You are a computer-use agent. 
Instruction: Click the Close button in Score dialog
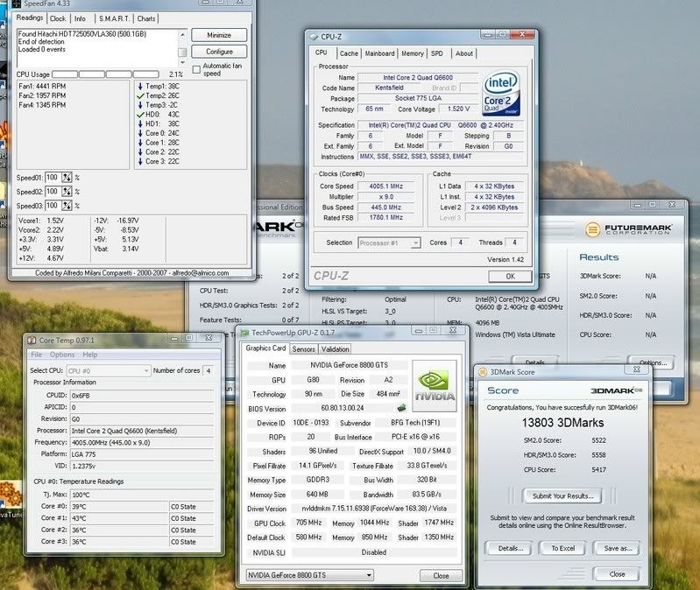pyautogui.click(x=617, y=574)
